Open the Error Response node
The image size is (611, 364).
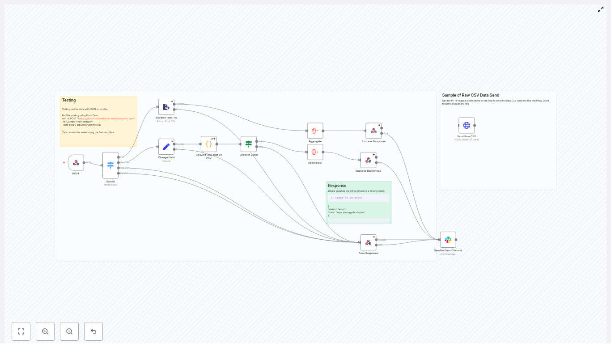[x=368, y=242]
